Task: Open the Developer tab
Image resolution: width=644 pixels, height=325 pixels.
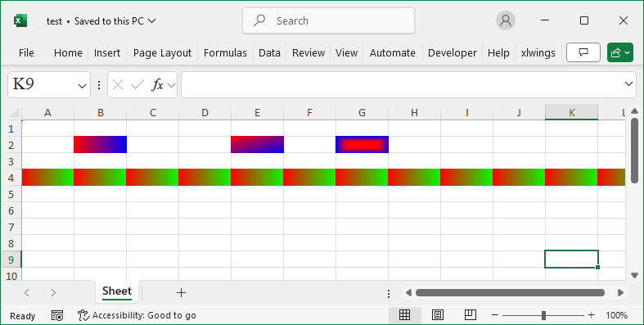Action: coord(453,53)
